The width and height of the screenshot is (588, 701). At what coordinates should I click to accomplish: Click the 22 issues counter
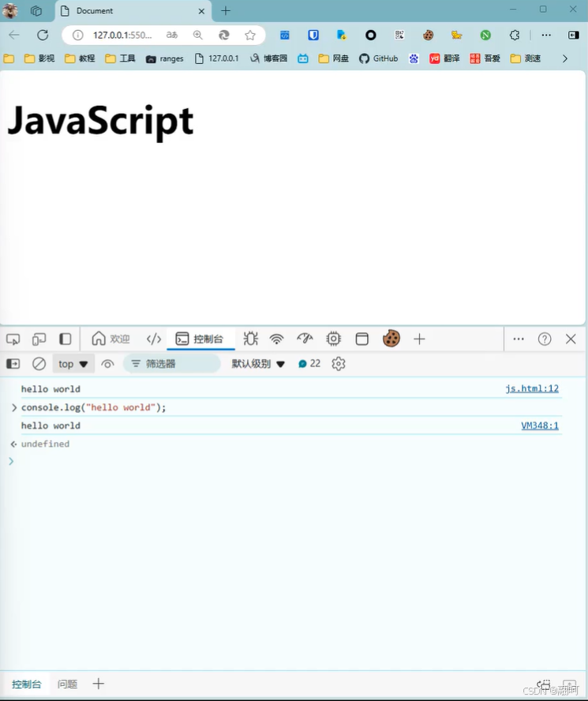coord(309,364)
